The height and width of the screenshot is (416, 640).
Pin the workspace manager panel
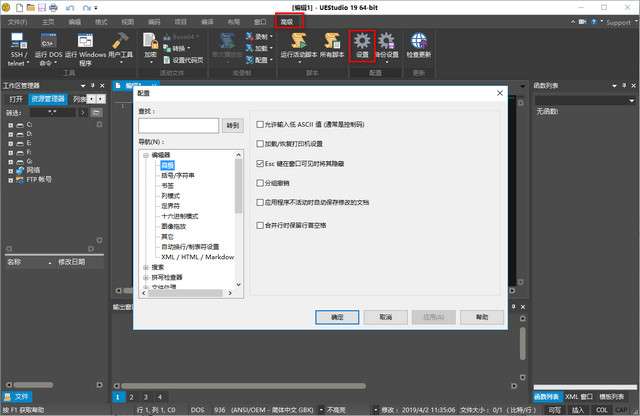click(x=93, y=85)
